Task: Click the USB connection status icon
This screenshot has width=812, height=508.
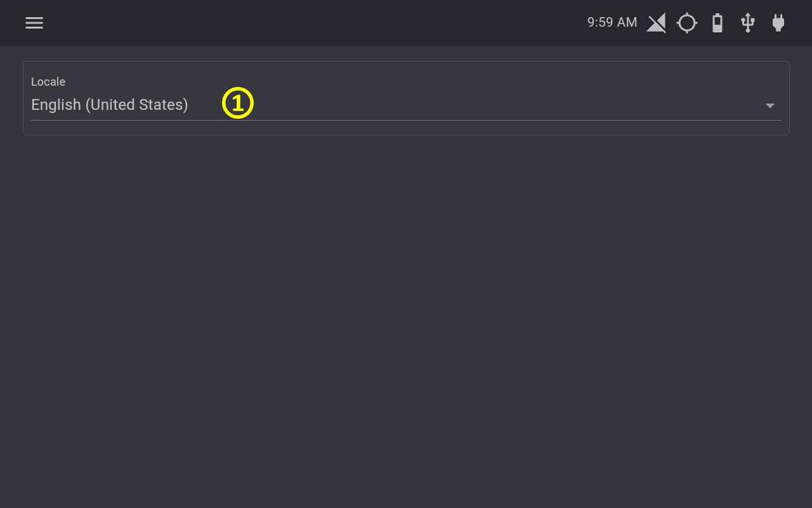Action: pyautogui.click(x=748, y=23)
